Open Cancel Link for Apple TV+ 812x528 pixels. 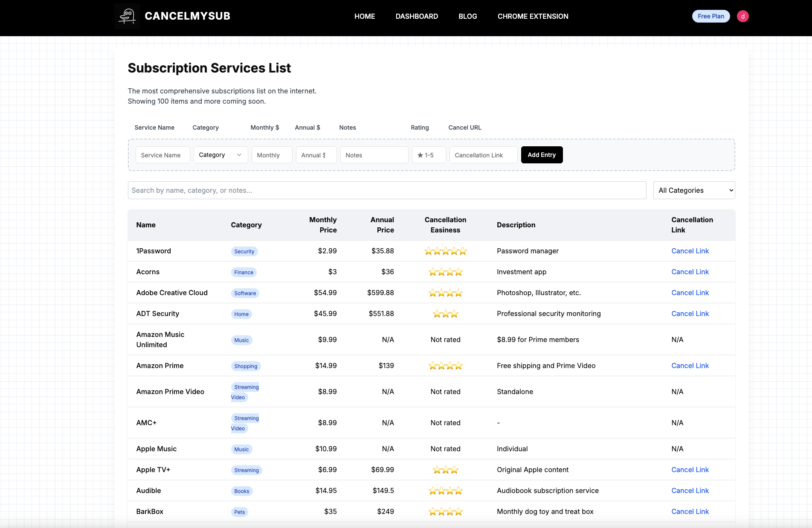click(690, 470)
